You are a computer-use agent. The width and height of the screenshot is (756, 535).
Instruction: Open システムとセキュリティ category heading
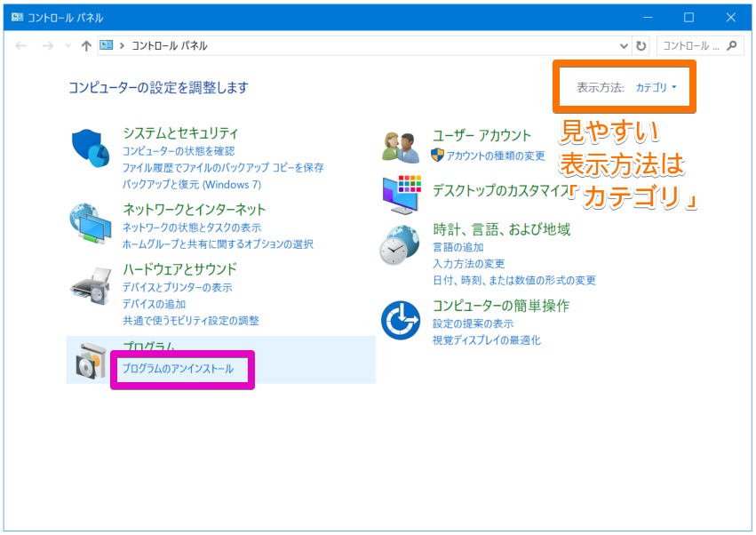tap(180, 132)
